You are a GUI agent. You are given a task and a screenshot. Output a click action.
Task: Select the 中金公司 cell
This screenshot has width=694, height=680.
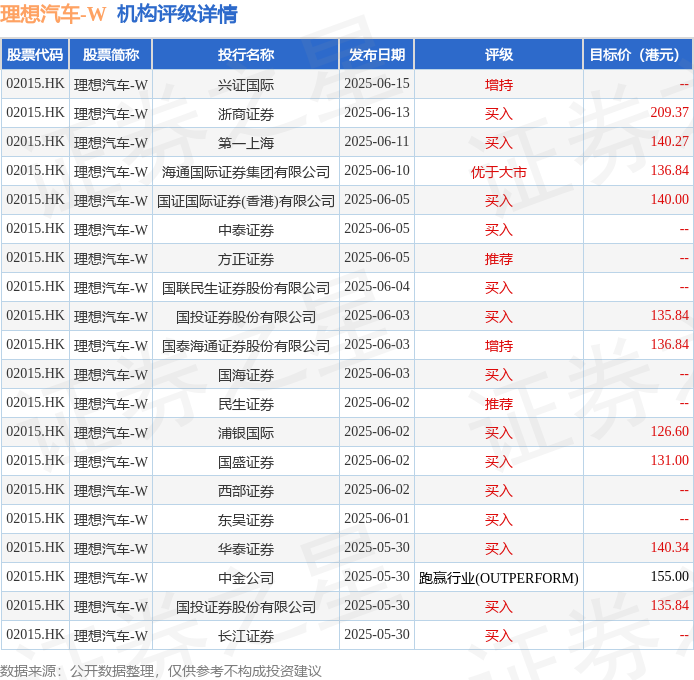(246, 578)
